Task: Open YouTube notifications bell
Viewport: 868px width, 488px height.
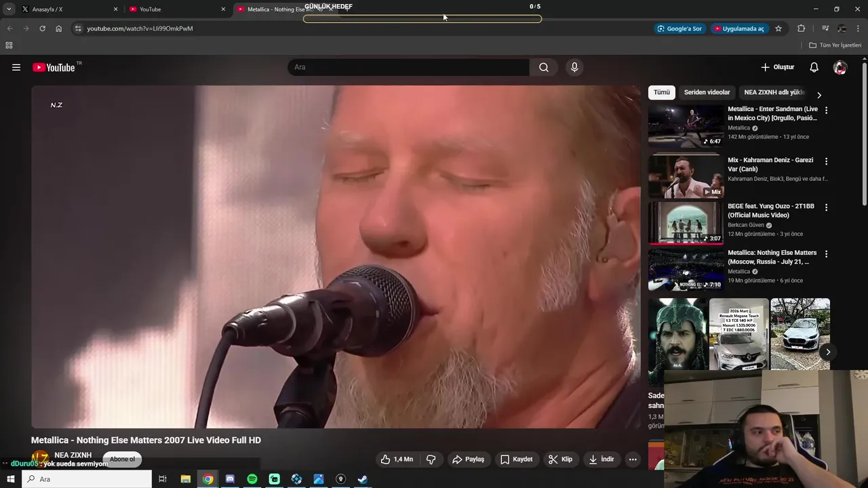Action: coord(814,67)
